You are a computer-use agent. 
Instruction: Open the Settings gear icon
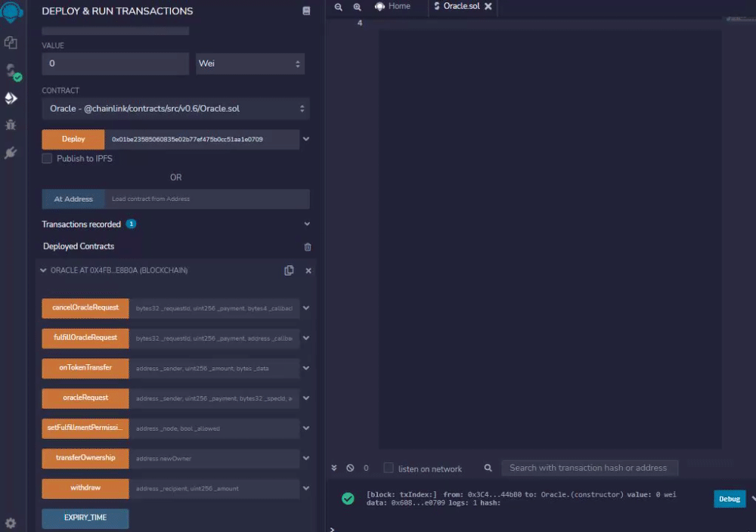pyautogui.click(x=11, y=523)
